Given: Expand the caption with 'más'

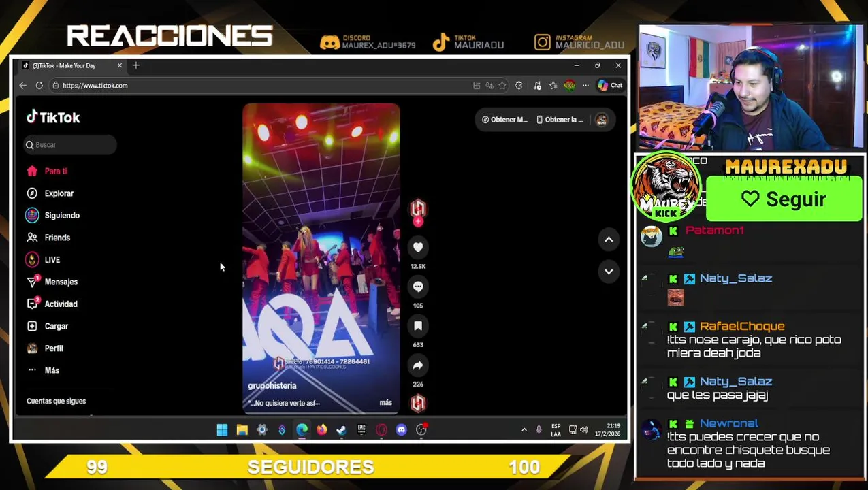Looking at the screenshot, I should pos(385,403).
